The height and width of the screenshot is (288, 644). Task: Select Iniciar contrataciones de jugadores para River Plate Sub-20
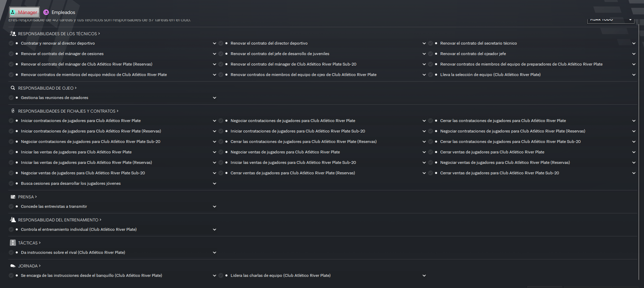coord(298,131)
